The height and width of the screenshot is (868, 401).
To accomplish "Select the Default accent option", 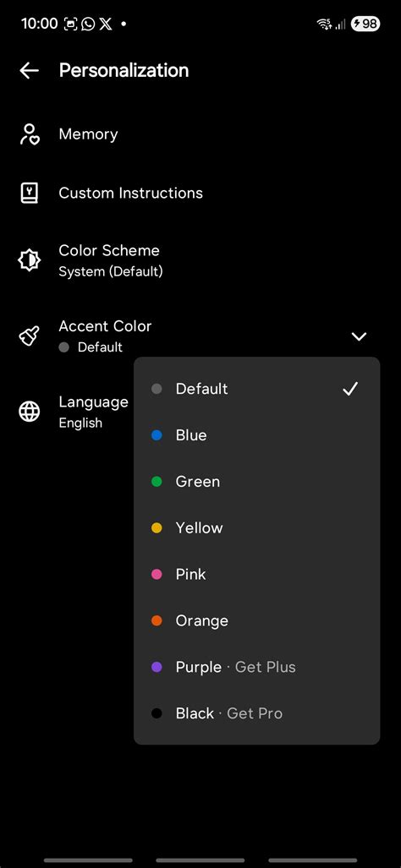I will pyautogui.click(x=257, y=389).
